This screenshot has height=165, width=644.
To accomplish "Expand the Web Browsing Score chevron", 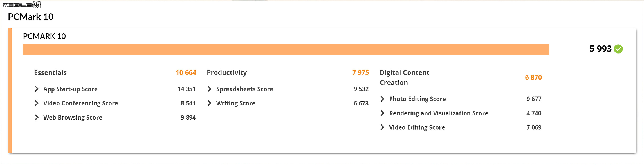I will pyautogui.click(x=37, y=117).
